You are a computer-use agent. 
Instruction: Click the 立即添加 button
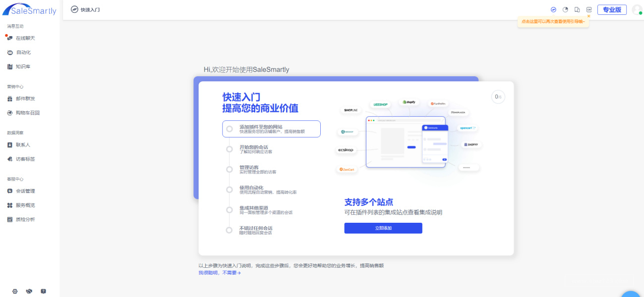click(383, 228)
